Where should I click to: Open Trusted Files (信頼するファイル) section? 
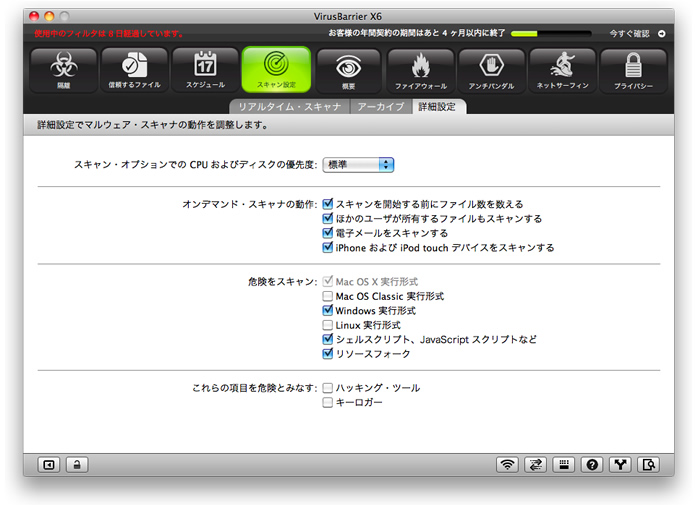(134, 70)
